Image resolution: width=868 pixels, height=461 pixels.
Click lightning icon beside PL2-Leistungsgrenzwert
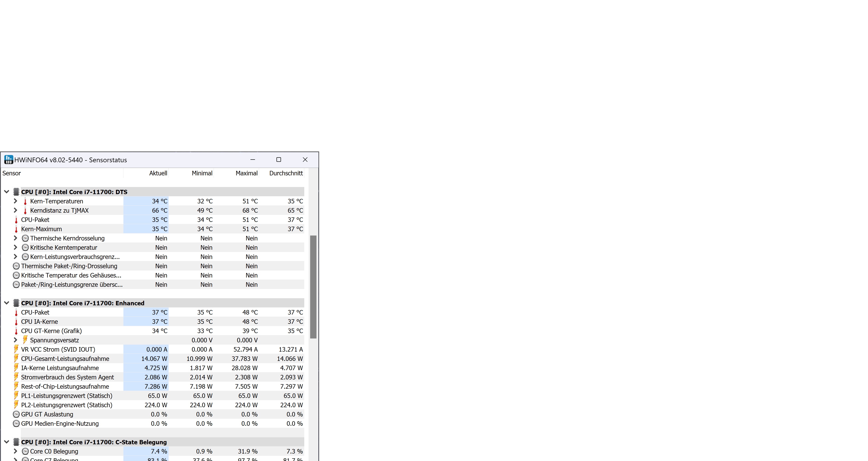(x=16, y=405)
